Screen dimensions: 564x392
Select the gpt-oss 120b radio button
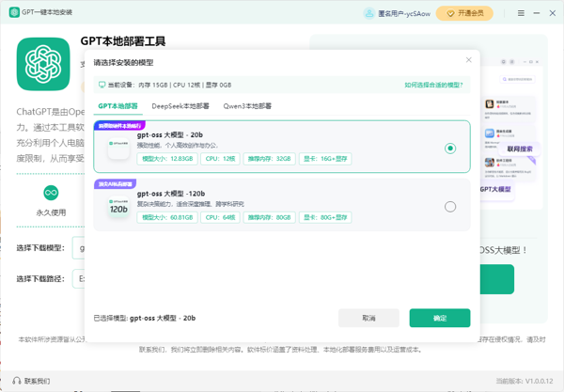pyautogui.click(x=450, y=207)
